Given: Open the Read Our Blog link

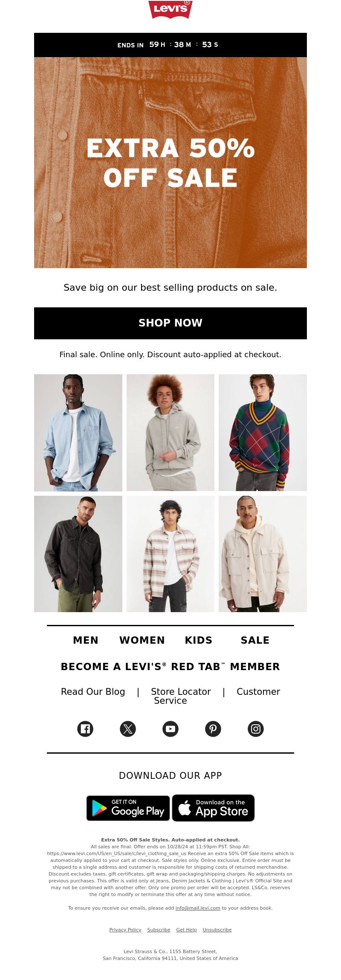Looking at the screenshot, I should tap(93, 691).
